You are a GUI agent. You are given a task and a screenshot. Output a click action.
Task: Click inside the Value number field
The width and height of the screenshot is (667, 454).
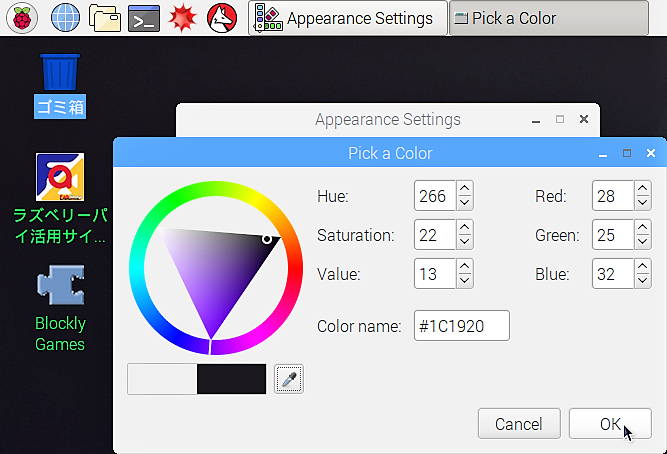pos(435,274)
